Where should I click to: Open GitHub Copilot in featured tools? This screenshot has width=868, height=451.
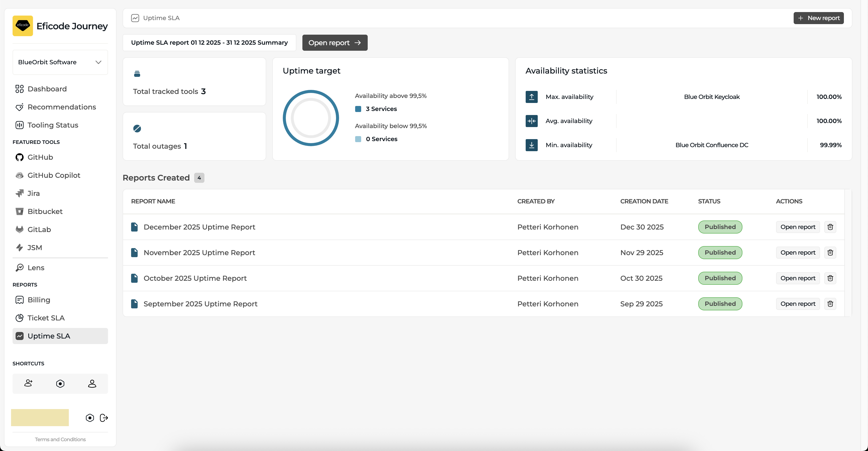[53, 175]
